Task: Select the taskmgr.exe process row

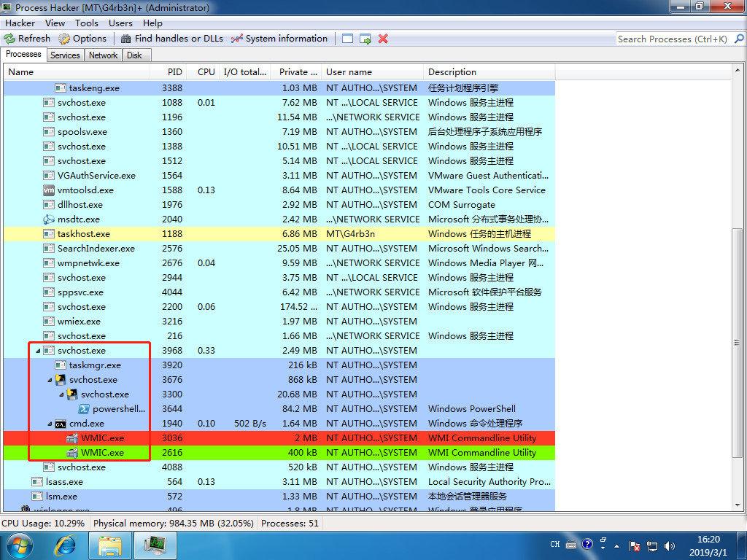Action: point(279,365)
